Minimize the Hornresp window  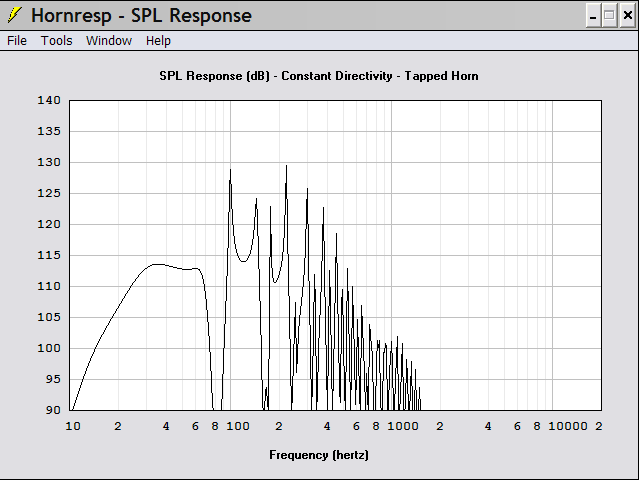(x=593, y=15)
